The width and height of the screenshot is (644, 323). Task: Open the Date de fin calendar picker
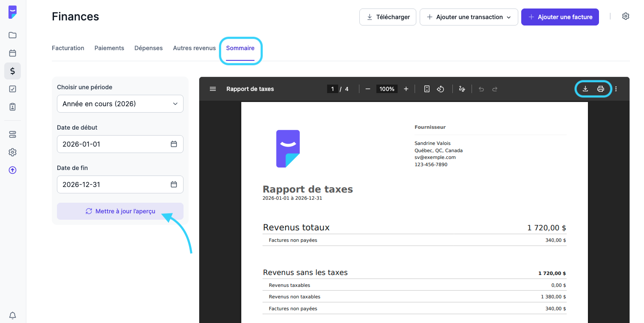pos(174,184)
